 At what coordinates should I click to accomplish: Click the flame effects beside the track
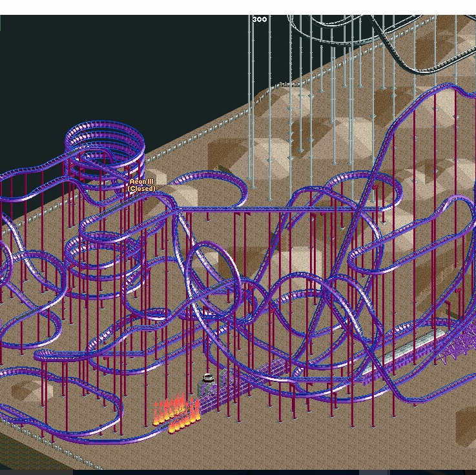point(177,413)
